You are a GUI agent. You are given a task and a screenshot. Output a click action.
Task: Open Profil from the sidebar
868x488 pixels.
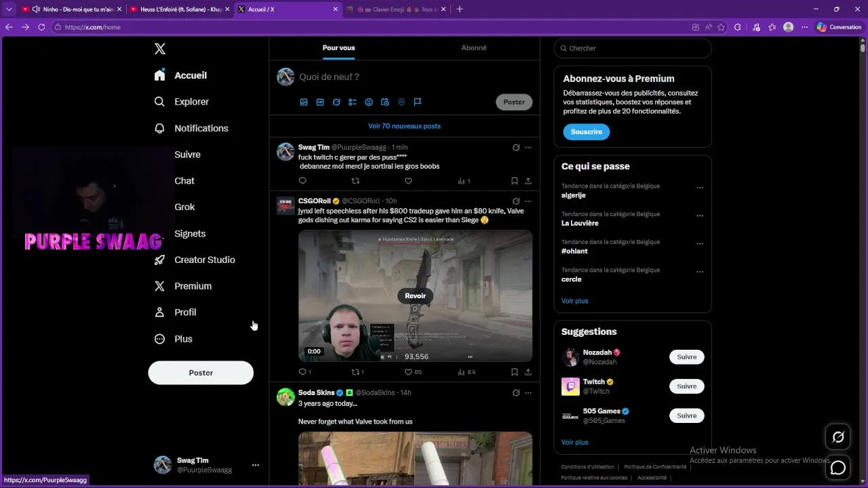click(176, 312)
